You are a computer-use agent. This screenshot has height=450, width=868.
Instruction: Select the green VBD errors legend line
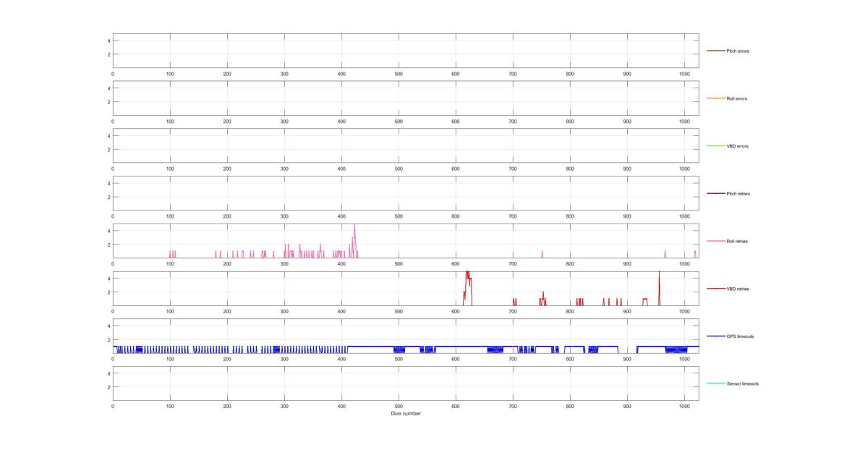715,146
